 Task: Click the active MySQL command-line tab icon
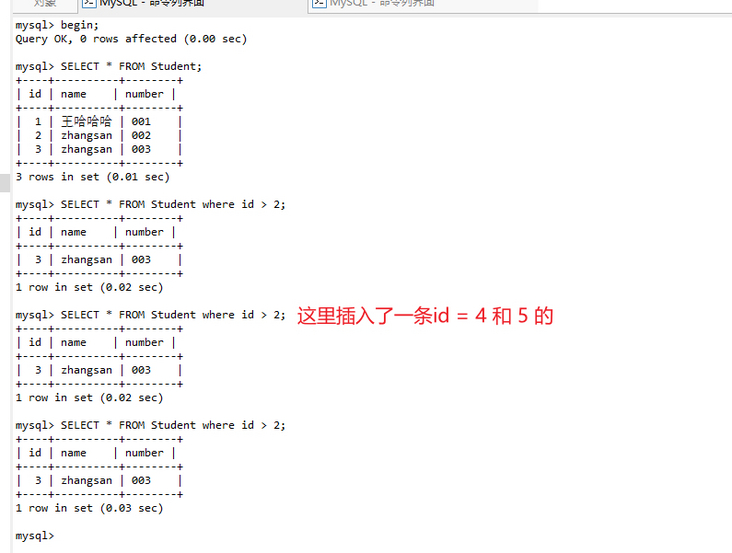[89, 3]
